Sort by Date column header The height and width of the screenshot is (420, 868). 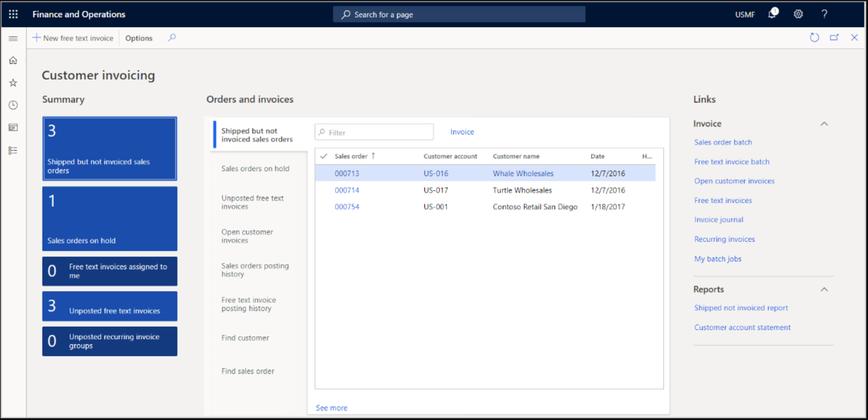(x=598, y=156)
